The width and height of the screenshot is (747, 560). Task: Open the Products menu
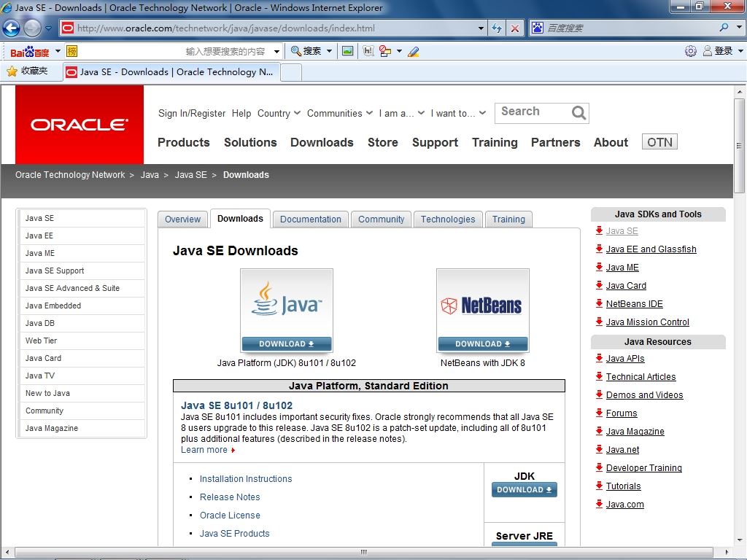point(183,142)
